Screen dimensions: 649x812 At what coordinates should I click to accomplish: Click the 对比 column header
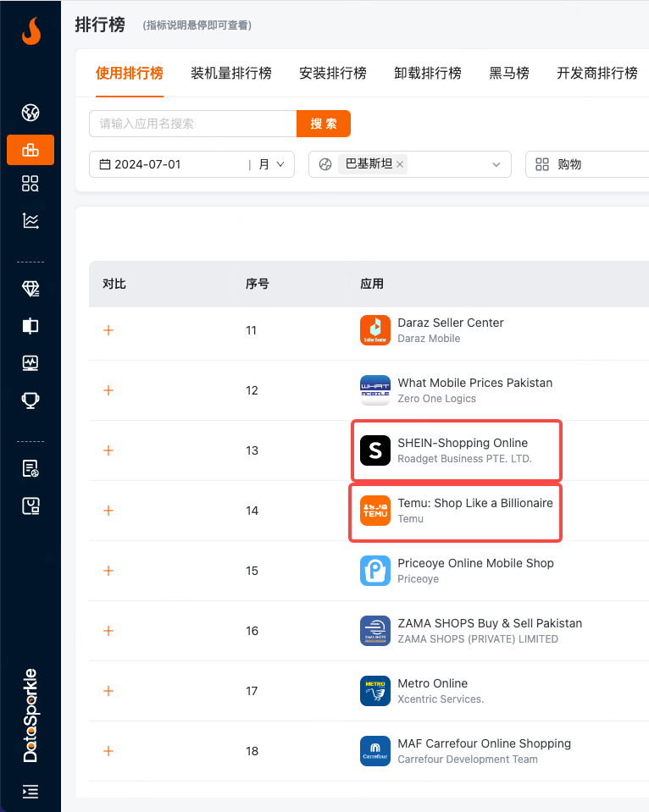[x=114, y=284]
